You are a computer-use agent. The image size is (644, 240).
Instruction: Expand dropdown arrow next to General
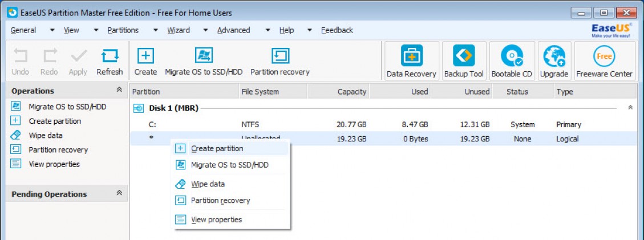pos(52,30)
